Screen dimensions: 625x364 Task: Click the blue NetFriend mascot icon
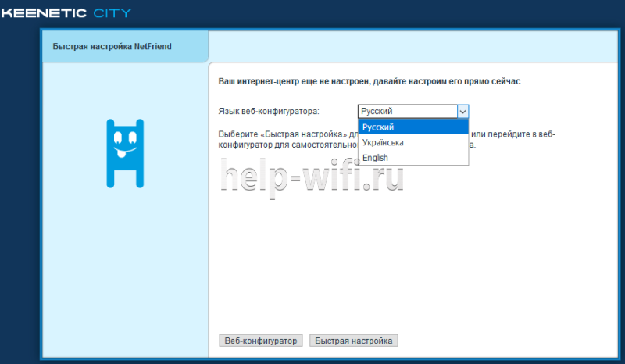(x=125, y=154)
